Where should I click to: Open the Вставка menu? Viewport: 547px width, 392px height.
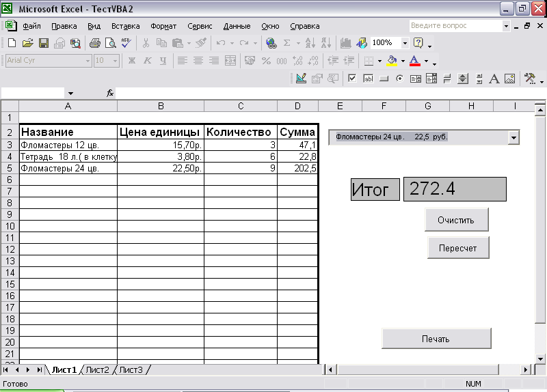coord(126,26)
